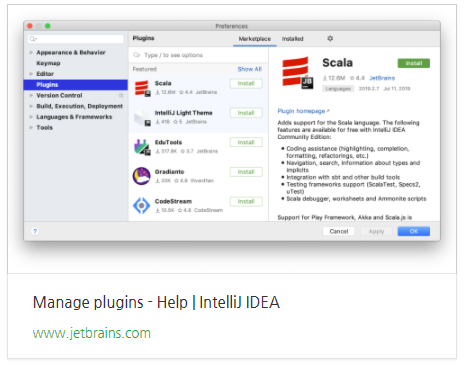Install the EduTools plugin
Screen dimensions: 465x366
pyautogui.click(x=246, y=142)
